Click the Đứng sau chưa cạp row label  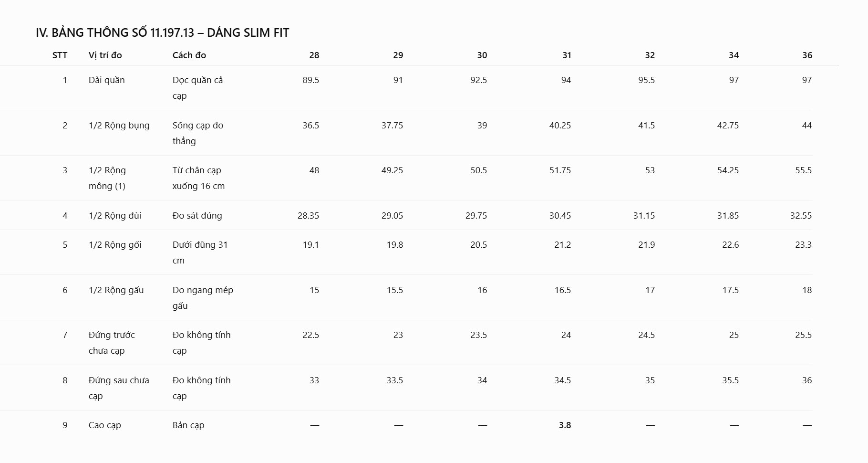pyautogui.click(x=119, y=388)
